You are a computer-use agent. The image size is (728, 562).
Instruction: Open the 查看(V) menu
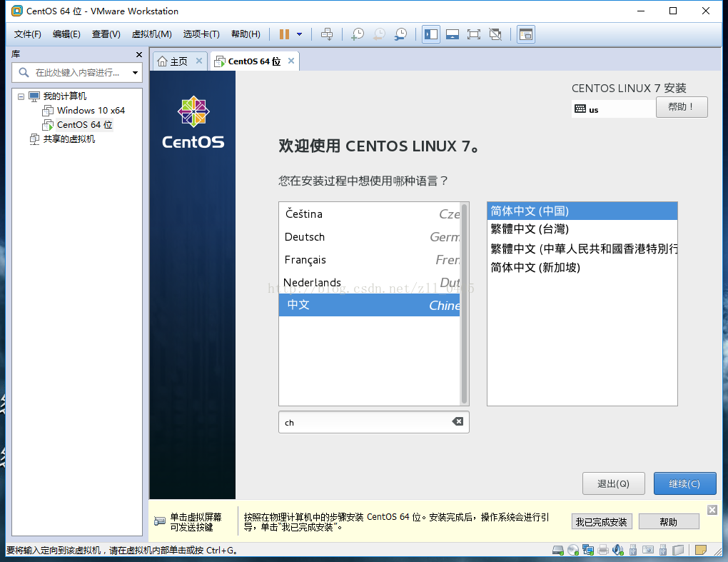coord(106,34)
